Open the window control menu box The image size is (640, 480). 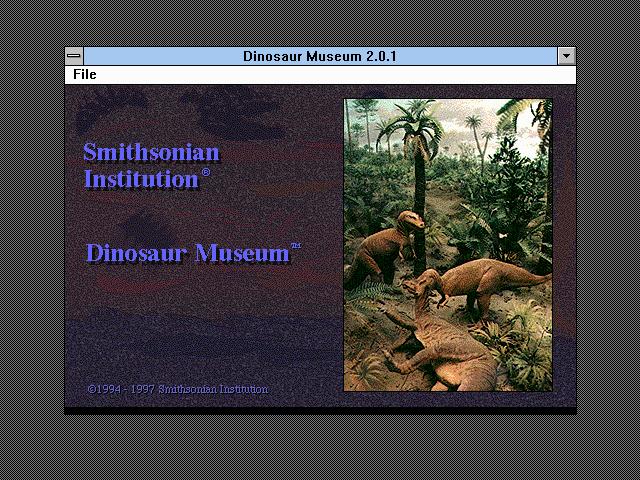(x=74, y=56)
